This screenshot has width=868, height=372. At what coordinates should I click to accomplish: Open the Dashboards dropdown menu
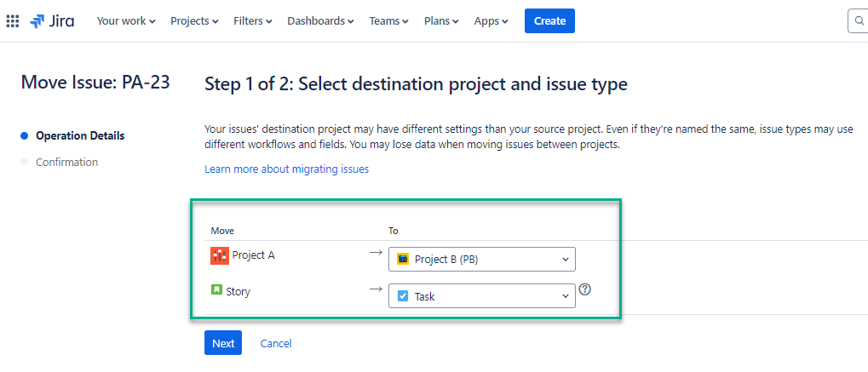[320, 21]
